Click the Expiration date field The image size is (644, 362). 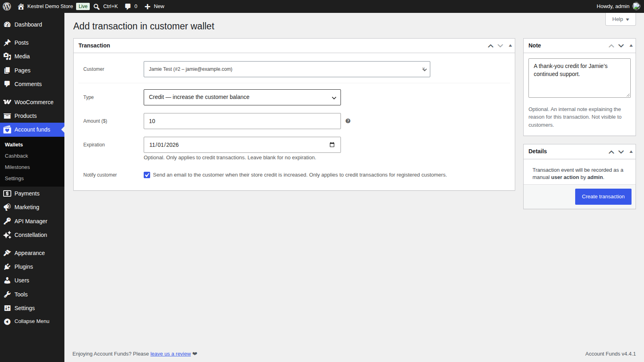pos(242,145)
